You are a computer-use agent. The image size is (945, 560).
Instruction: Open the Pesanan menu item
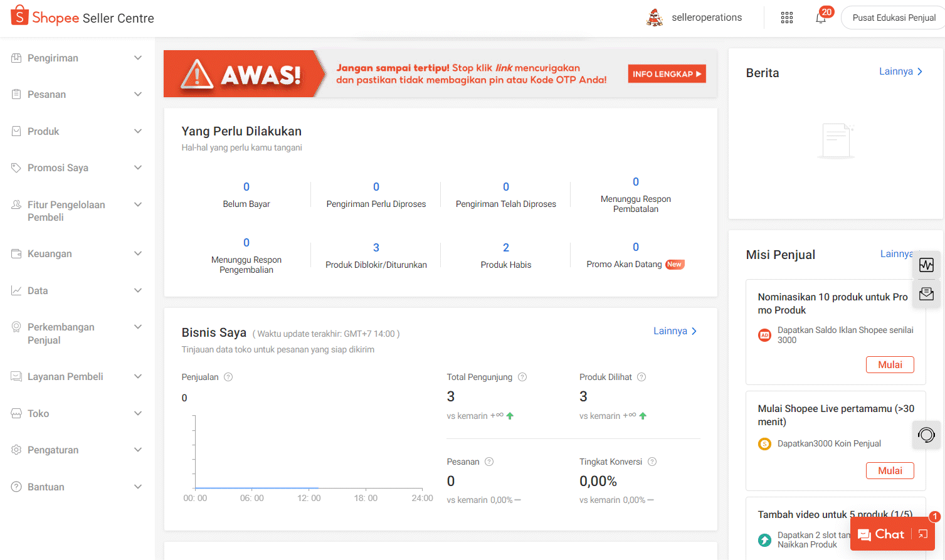point(47,94)
